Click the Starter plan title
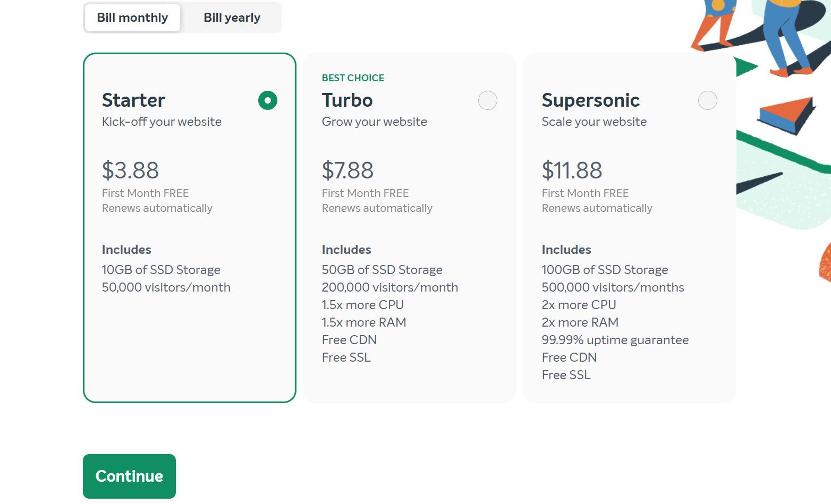Image resolution: width=831 pixels, height=504 pixels. click(x=133, y=100)
